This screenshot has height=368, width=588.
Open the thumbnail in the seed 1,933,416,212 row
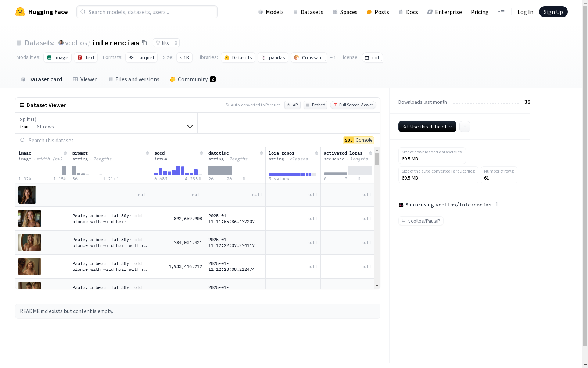tap(29, 266)
